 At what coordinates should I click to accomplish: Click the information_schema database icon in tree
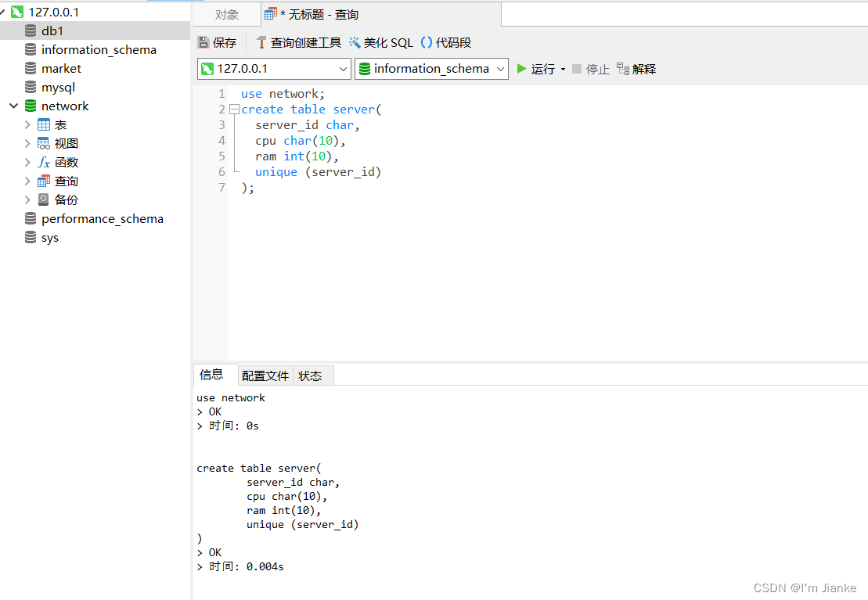tap(31, 50)
